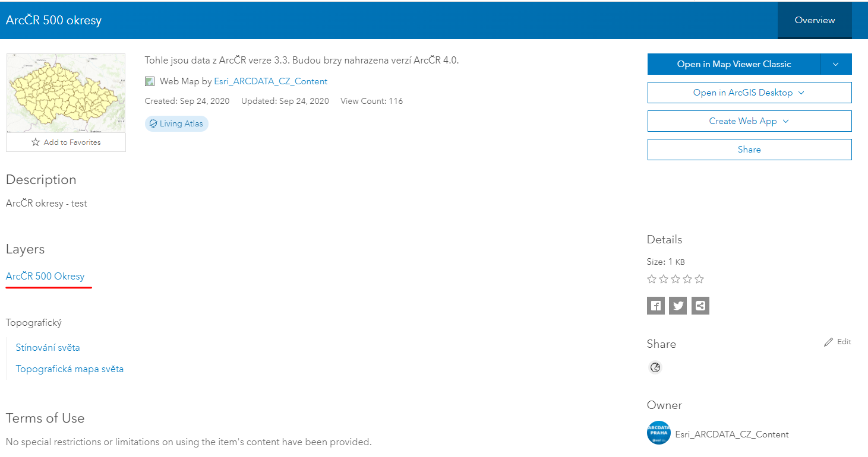This screenshot has width=868, height=457.
Task: Click the Twitter share icon
Action: point(678,306)
